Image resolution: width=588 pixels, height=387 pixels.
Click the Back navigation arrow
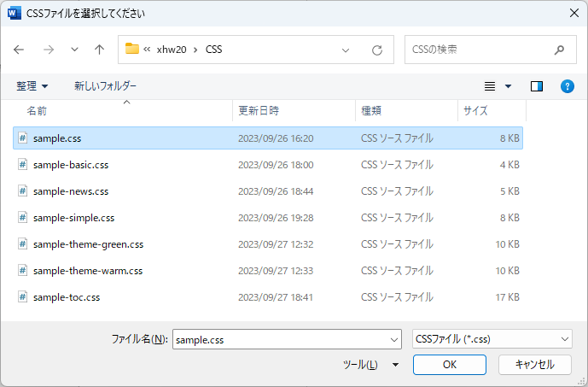pyautogui.click(x=20, y=50)
